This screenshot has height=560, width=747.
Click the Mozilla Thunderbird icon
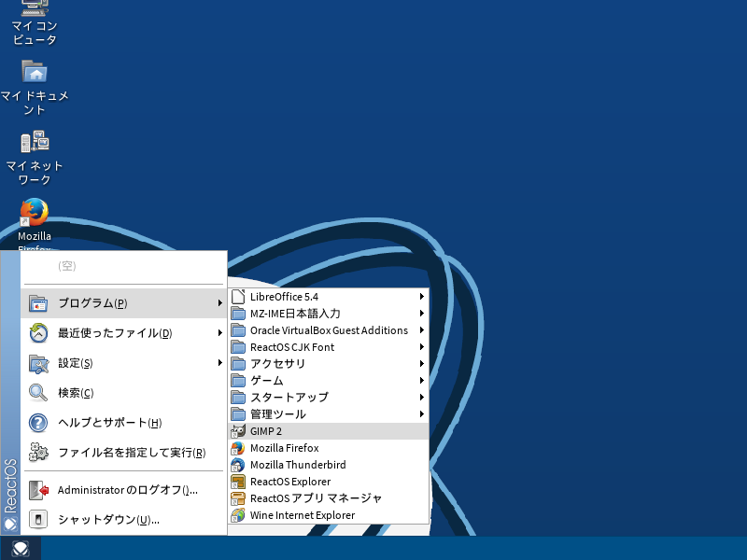point(238,465)
